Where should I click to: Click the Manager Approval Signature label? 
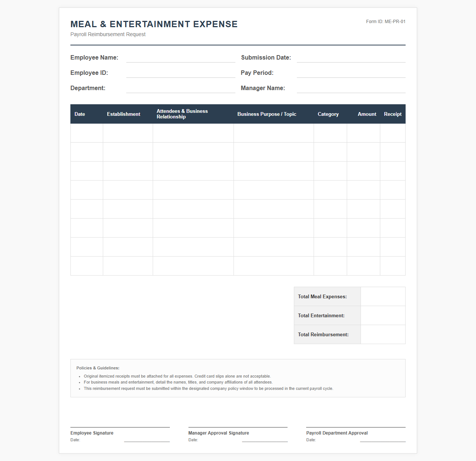point(219,433)
